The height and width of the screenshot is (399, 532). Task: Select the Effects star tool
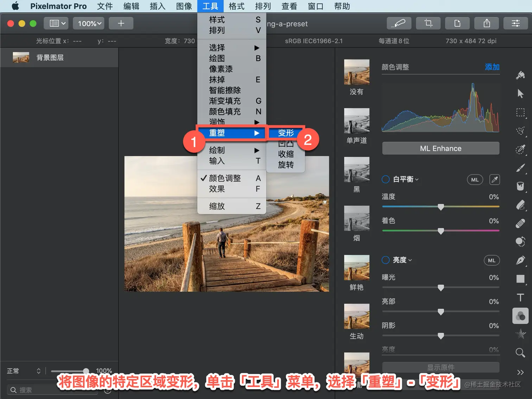point(520,334)
